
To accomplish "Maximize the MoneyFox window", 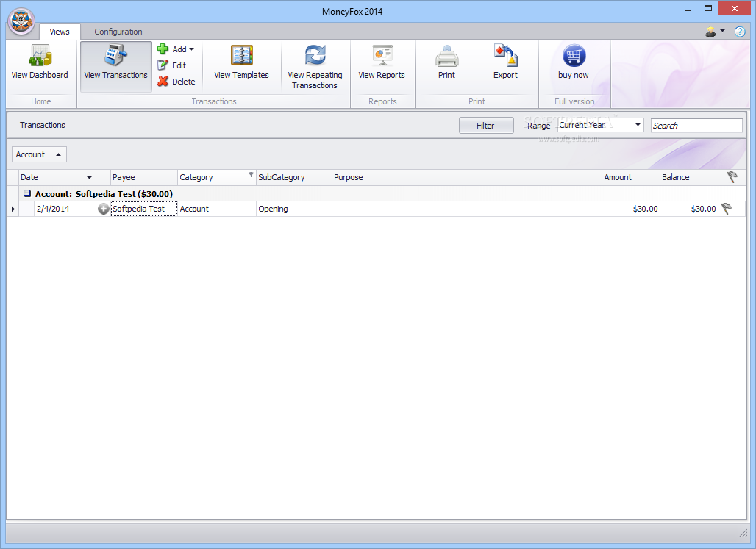I will [x=707, y=9].
